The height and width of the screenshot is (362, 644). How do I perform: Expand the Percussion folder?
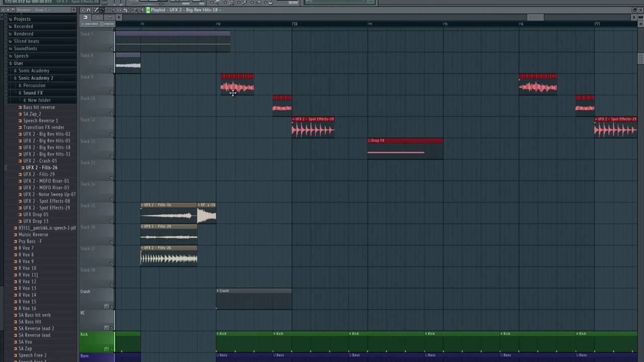point(20,85)
